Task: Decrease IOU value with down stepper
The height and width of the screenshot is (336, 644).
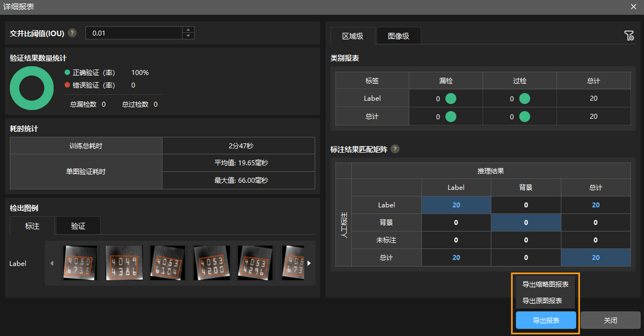Action: click(x=188, y=36)
